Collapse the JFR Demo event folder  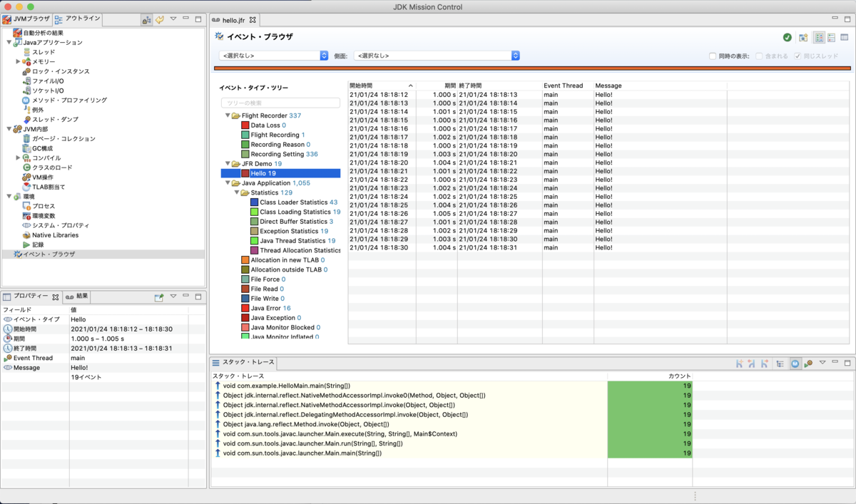tap(228, 164)
